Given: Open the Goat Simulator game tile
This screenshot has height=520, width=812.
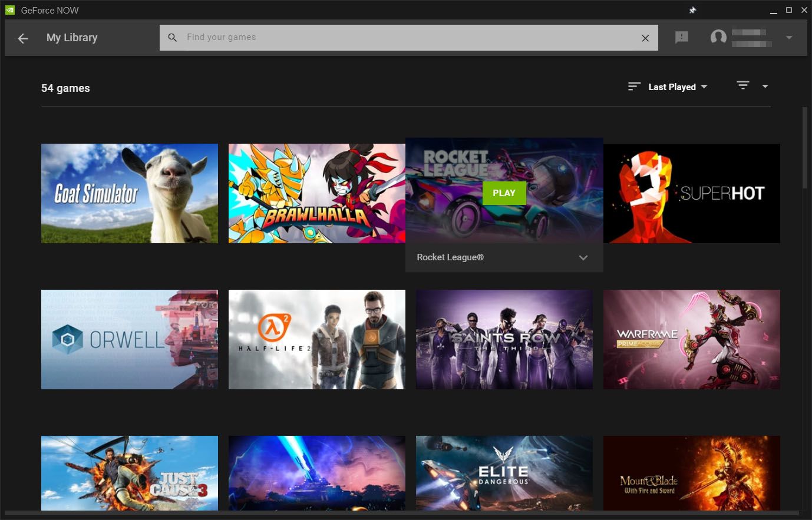Looking at the screenshot, I should tap(129, 193).
